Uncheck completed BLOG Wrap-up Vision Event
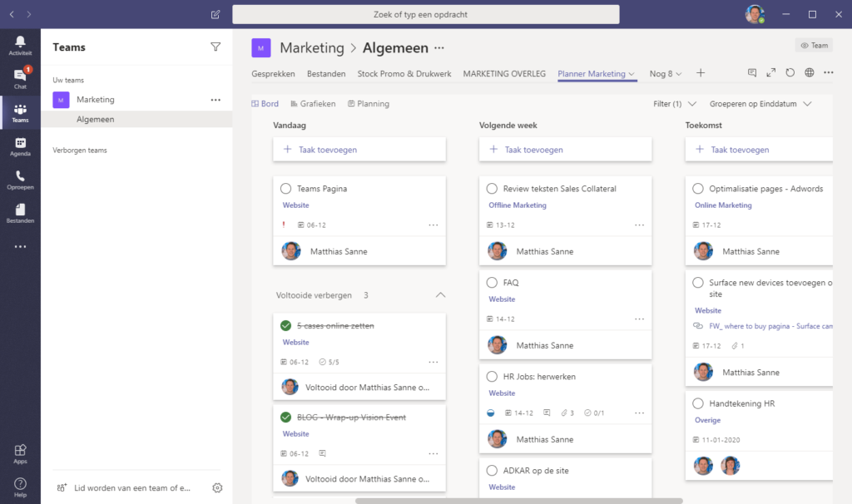852x504 pixels. [286, 418]
